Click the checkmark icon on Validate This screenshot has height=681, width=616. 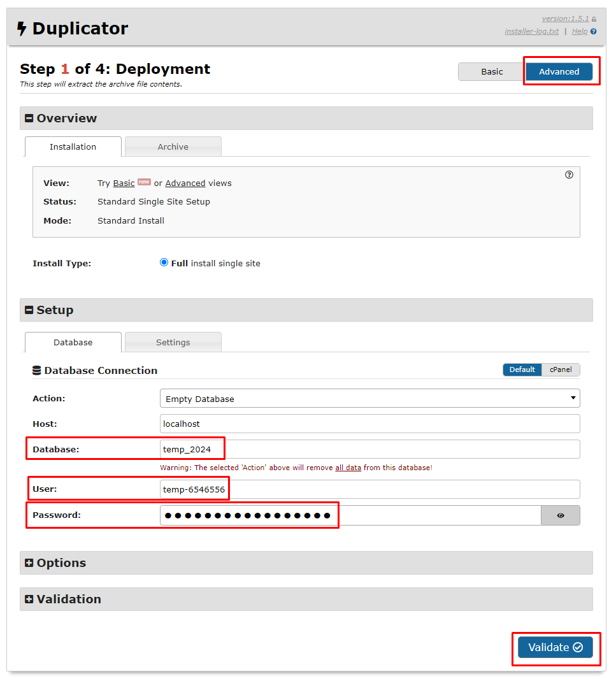578,647
